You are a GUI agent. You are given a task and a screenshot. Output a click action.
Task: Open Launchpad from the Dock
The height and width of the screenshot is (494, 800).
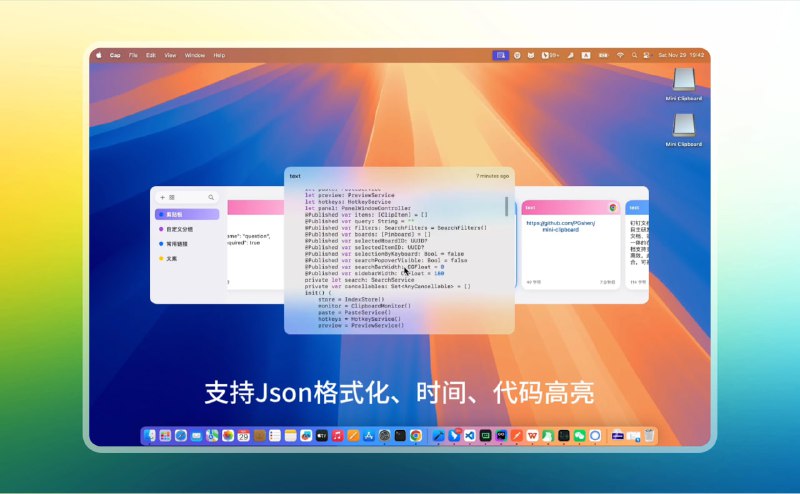(165, 435)
